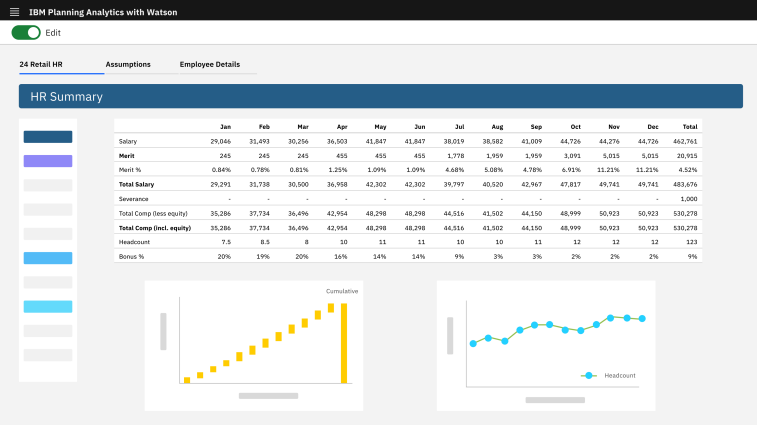The width and height of the screenshot is (757, 425).
Task: Select the cyan sidebar block
Action: [x=48, y=306]
